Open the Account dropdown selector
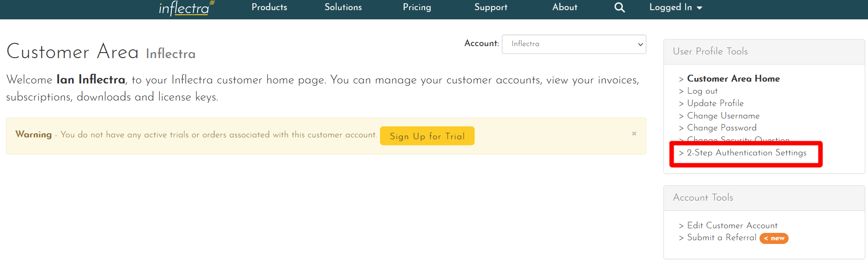The height and width of the screenshot is (261, 868). (x=573, y=44)
